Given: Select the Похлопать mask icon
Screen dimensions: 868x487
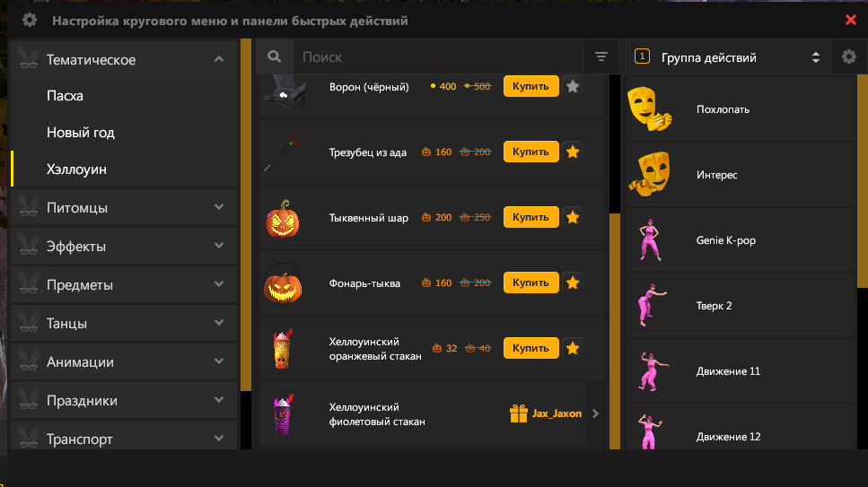Looking at the screenshot, I should point(649,109).
